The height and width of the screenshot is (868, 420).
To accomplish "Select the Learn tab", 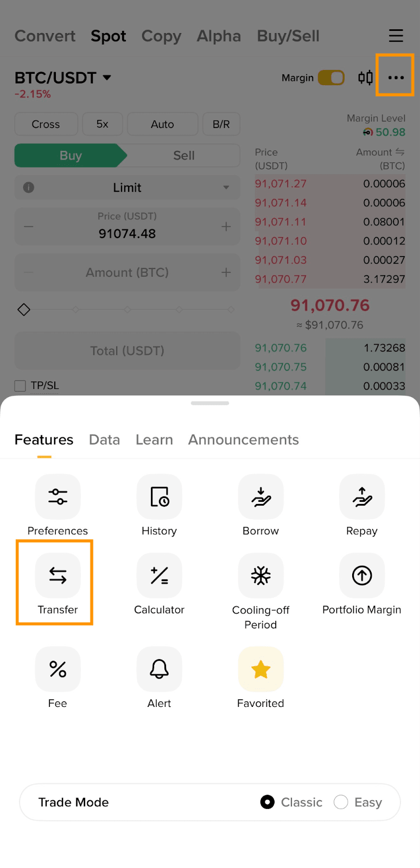I will click(154, 439).
